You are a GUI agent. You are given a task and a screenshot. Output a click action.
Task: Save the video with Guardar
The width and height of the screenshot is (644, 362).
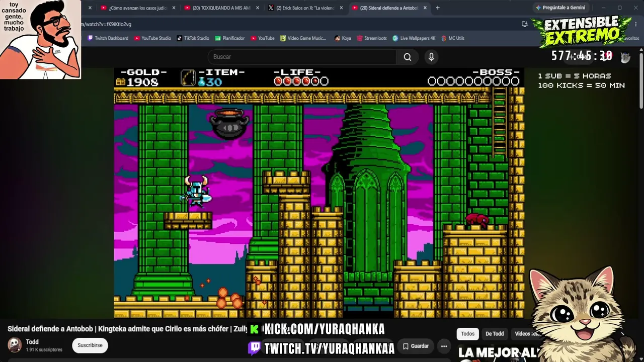pyautogui.click(x=416, y=346)
